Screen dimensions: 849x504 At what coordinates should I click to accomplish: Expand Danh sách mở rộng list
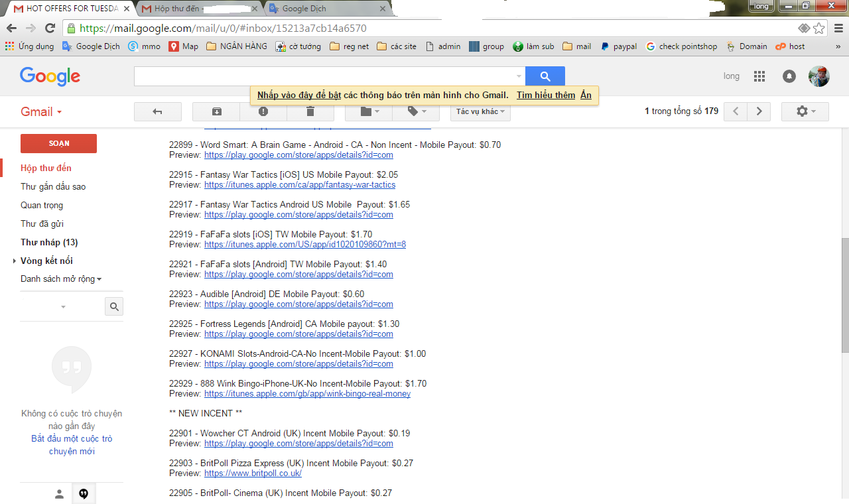pos(61,279)
